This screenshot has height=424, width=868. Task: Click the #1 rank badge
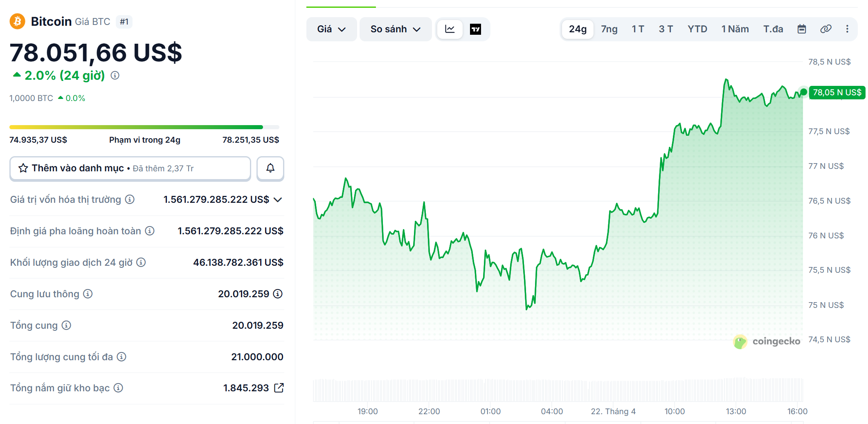click(124, 22)
